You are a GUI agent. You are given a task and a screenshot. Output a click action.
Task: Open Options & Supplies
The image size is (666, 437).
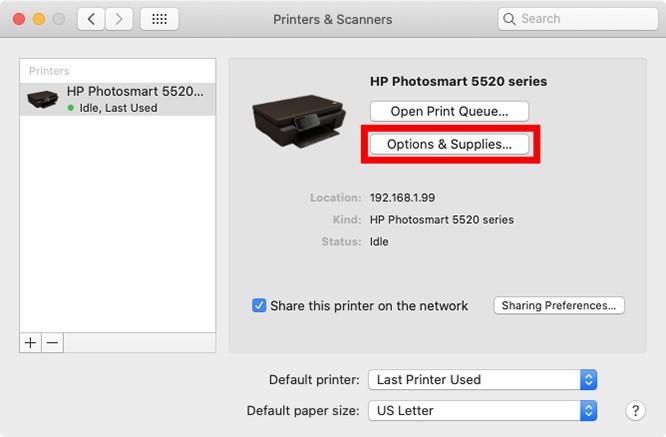click(449, 144)
